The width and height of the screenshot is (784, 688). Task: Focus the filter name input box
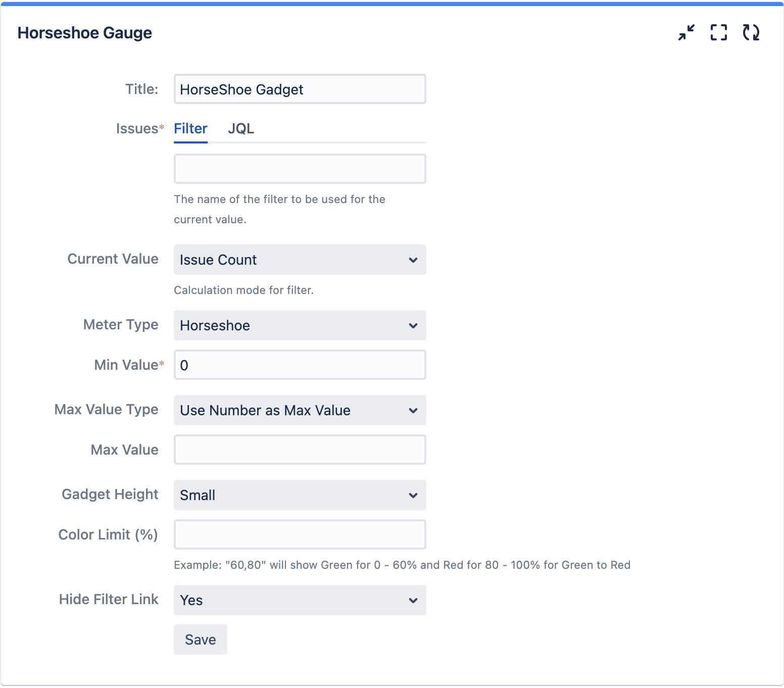300,169
